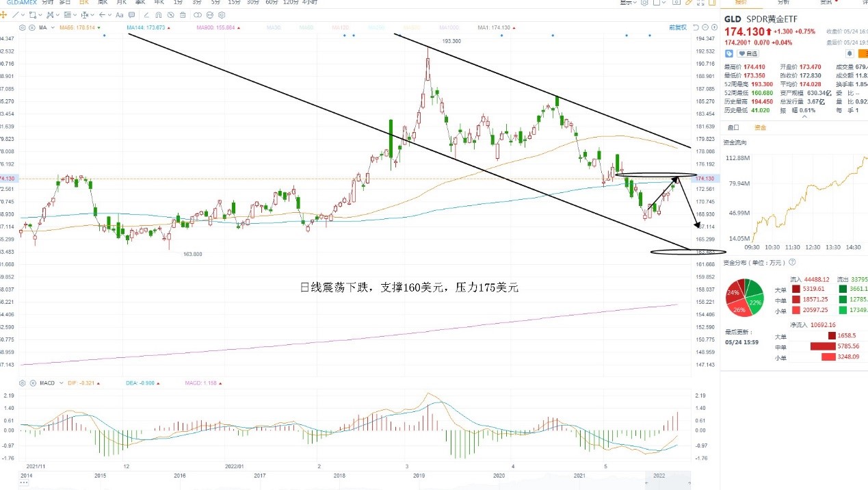Open drawing toolbar settings gear
The height and width of the screenshot is (490, 868).
(x=222, y=15)
